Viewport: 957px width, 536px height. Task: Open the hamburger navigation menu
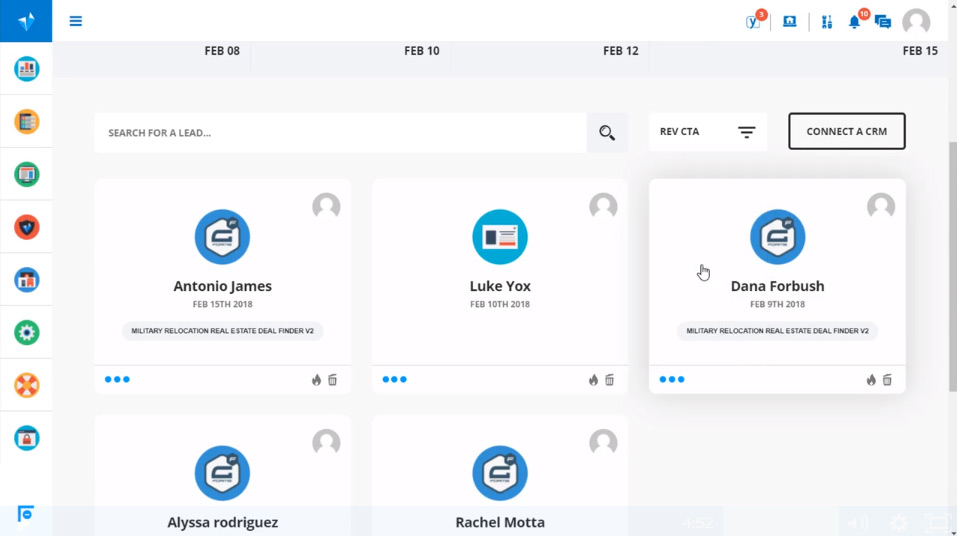pyautogui.click(x=76, y=21)
